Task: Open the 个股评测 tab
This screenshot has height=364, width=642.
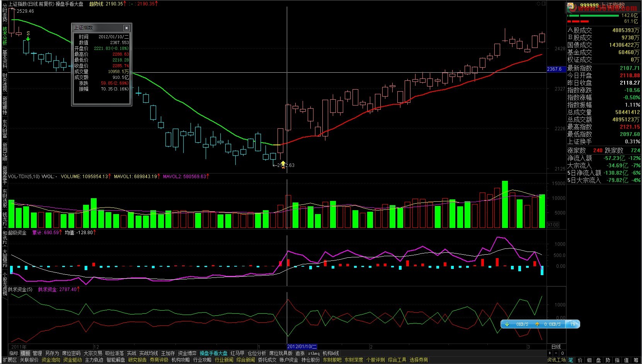Action: [375, 360]
